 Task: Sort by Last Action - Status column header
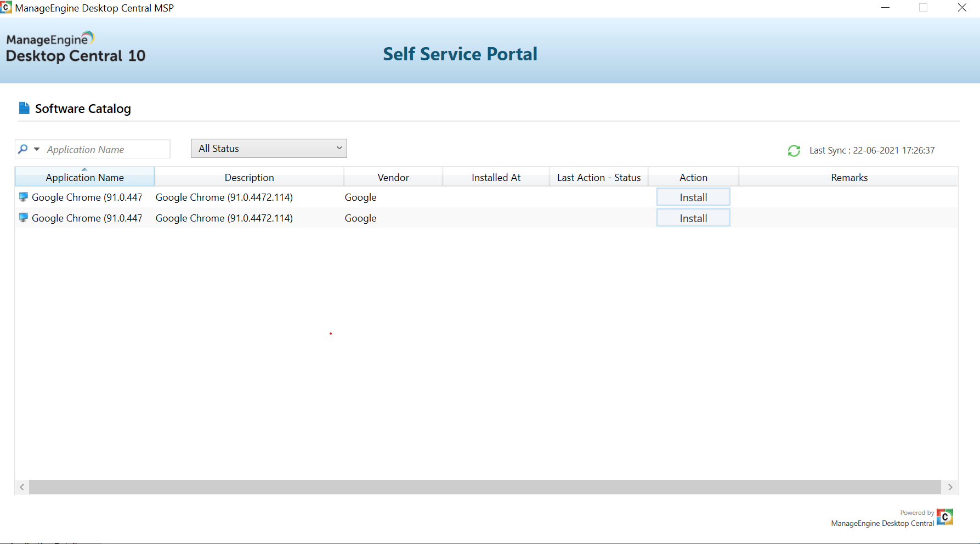pyautogui.click(x=599, y=177)
